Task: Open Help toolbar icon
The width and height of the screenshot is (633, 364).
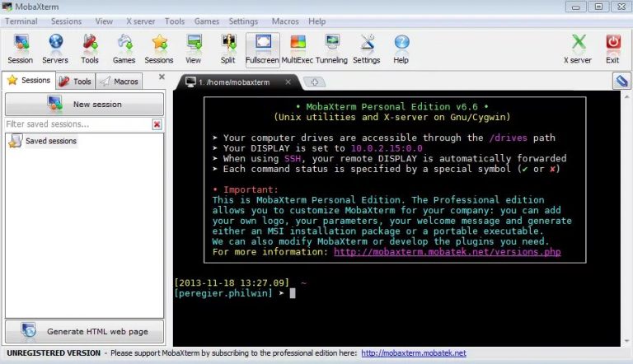Action: pyautogui.click(x=401, y=49)
